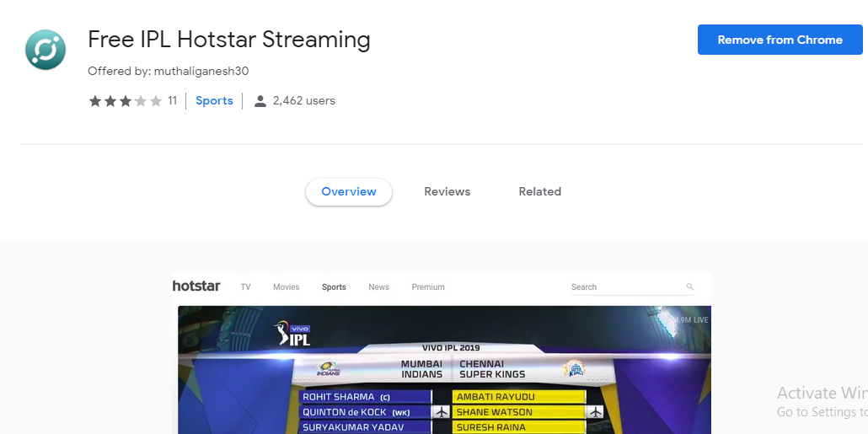
Task: Select the Overview tab
Action: tap(349, 191)
